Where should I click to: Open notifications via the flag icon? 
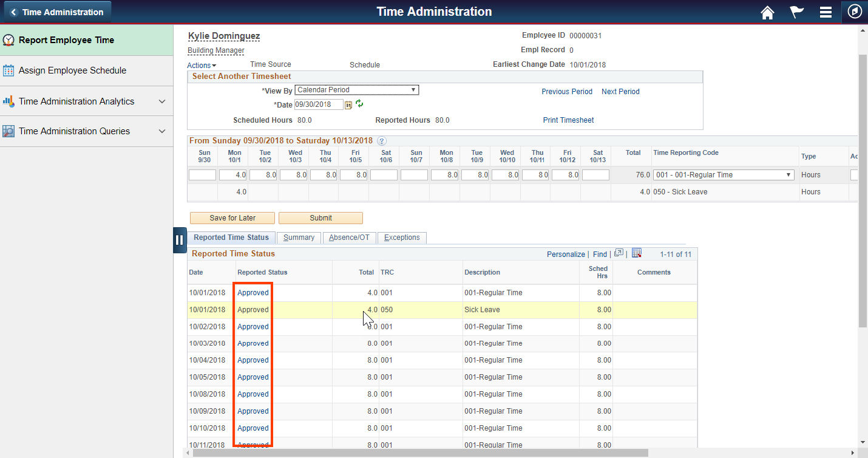click(796, 12)
